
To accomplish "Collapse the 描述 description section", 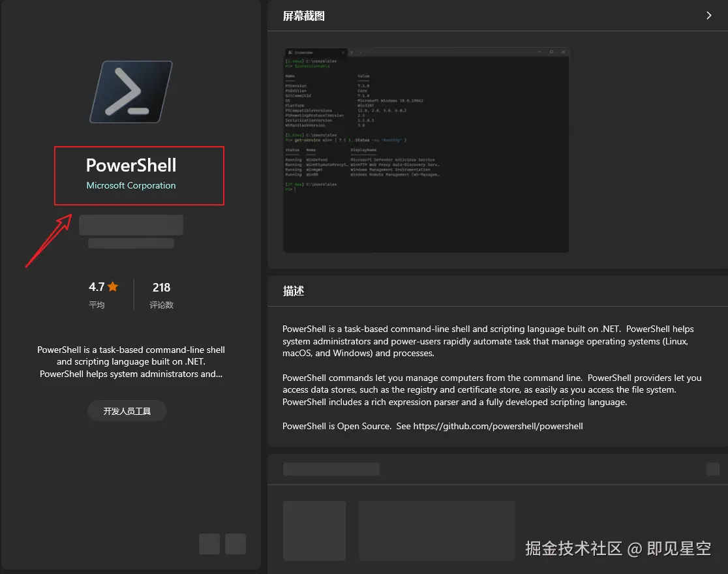I will pyautogui.click(x=292, y=291).
